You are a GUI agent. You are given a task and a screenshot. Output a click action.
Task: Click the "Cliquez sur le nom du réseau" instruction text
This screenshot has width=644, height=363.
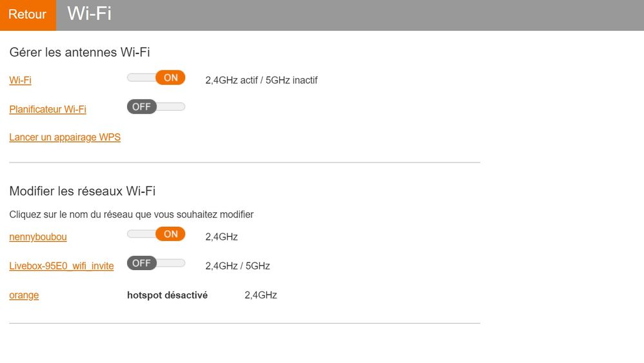tap(132, 214)
